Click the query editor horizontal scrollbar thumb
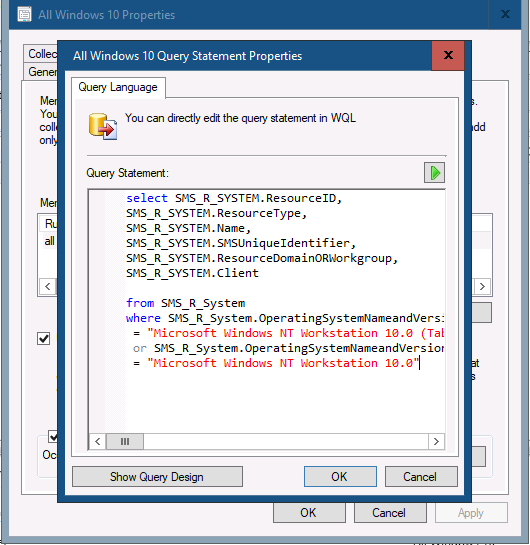The width and height of the screenshot is (530, 545). pyautogui.click(x=125, y=441)
